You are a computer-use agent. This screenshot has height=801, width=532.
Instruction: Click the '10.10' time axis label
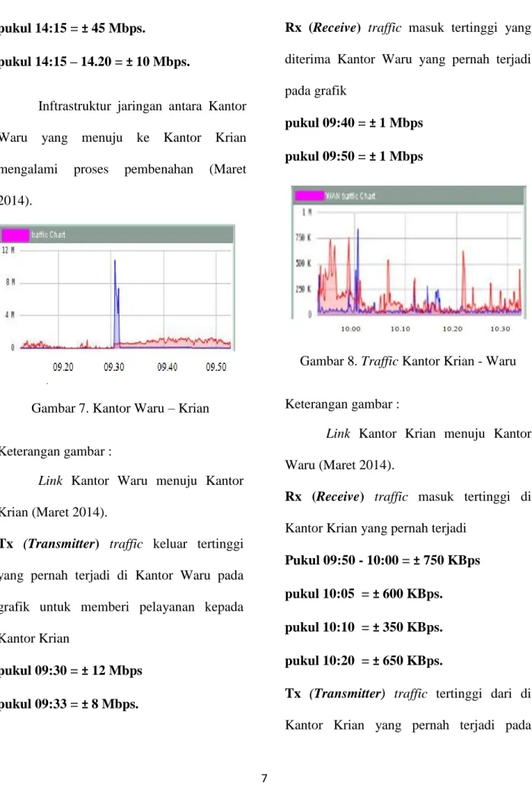400,328
